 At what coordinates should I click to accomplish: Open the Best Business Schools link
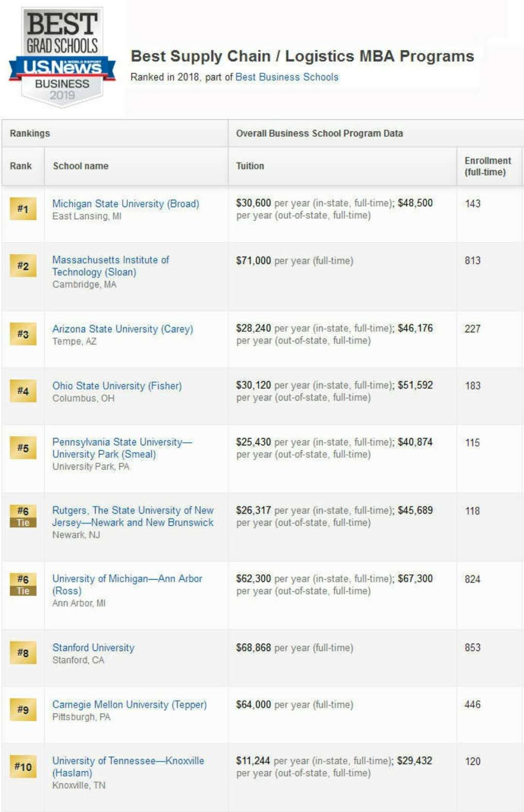click(x=287, y=77)
